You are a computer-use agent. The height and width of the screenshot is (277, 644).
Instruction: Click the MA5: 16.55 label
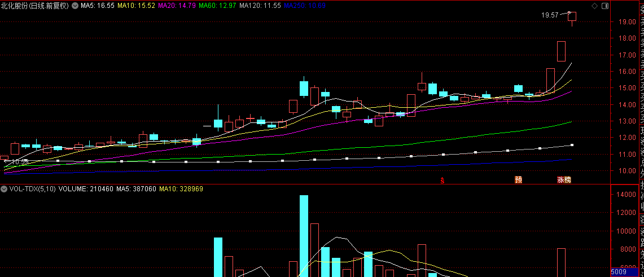98,6
